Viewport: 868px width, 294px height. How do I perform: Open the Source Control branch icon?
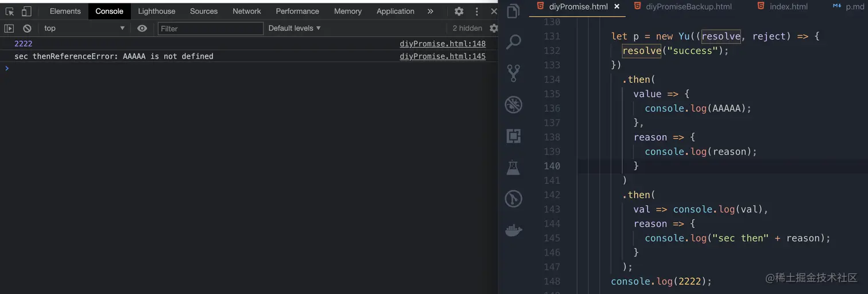[x=513, y=73]
